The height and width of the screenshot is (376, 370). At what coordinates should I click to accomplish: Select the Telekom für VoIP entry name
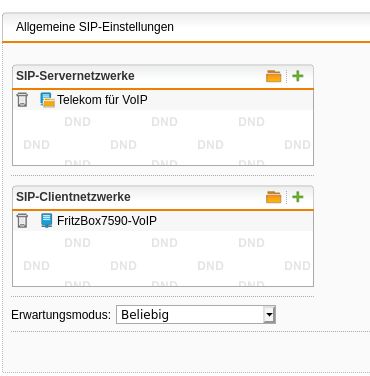click(x=102, y=100)
